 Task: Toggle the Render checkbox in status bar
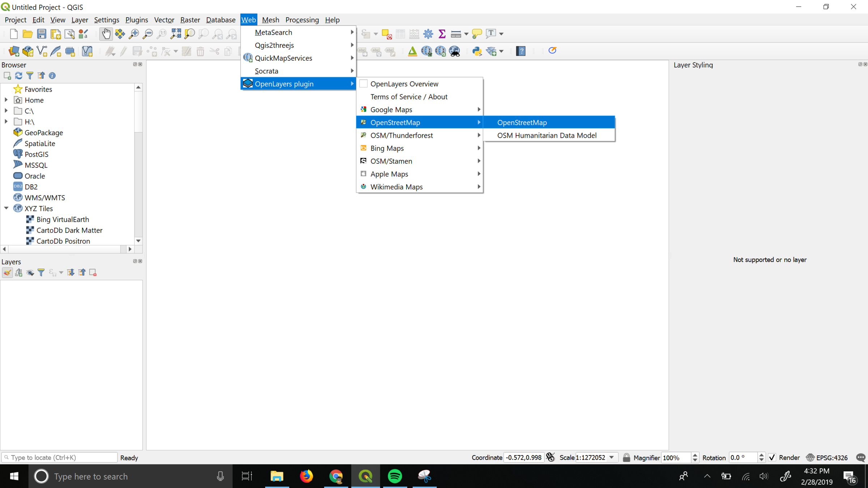tap(772, 458)
